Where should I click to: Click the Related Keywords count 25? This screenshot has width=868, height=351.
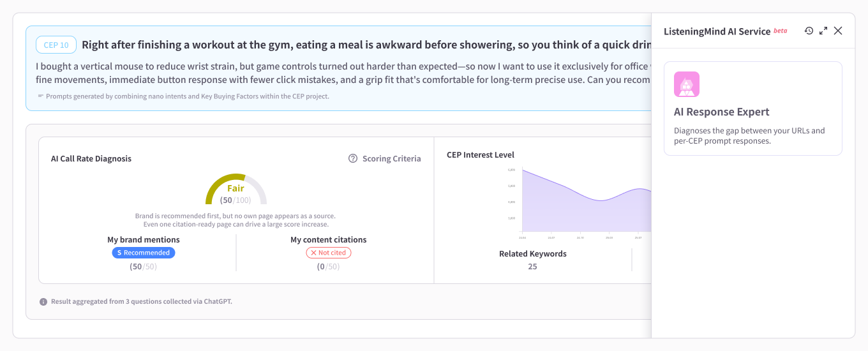pyautogui.click(x=533, y=267)
